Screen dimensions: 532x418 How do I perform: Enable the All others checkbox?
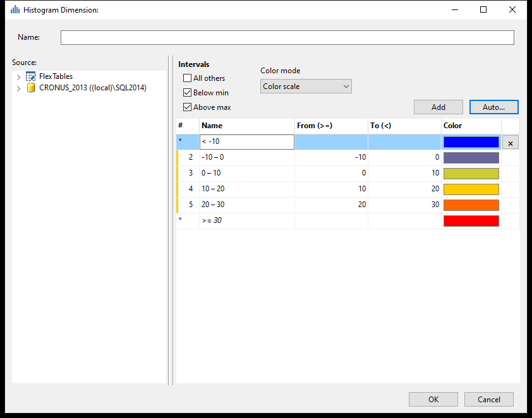point(187,78)
